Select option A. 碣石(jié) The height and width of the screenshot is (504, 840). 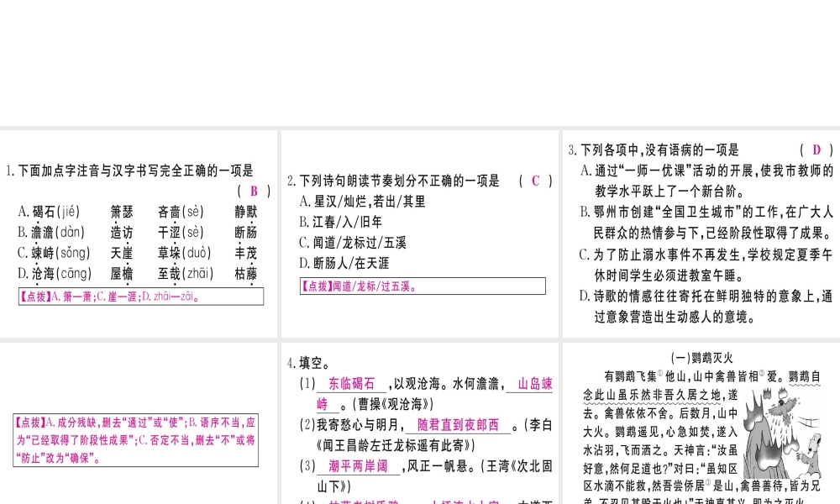[49, 212]
